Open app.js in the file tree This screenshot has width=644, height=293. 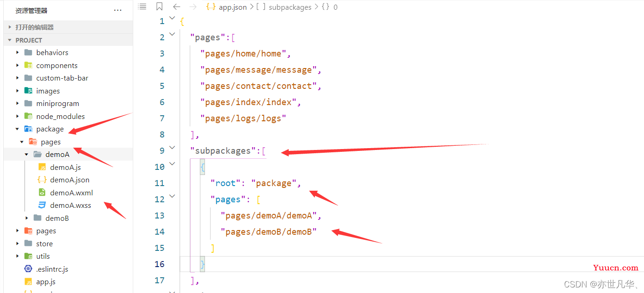(46, 281)
